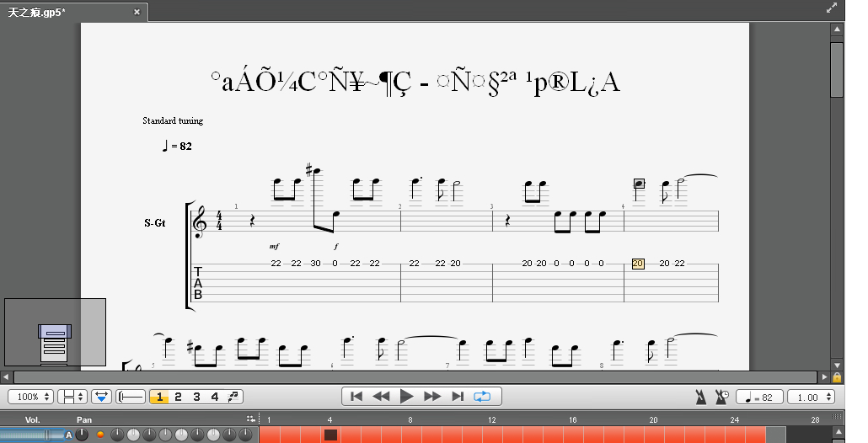Click bar marker 28 in timeline ruler

[815, 419]
